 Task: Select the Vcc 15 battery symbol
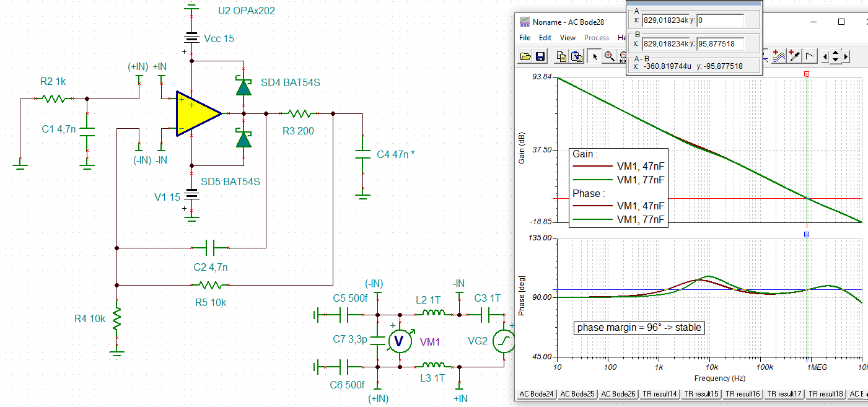pos(192,37)
